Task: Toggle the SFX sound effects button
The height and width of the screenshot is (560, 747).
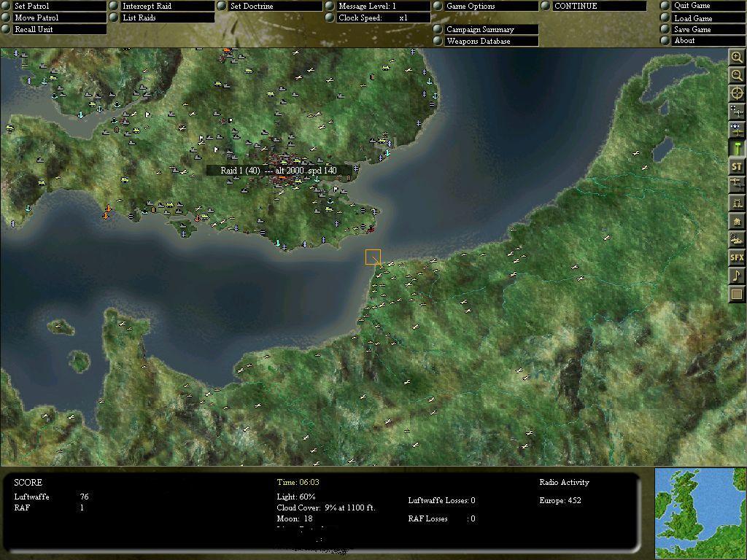Action: coord(737,257)
